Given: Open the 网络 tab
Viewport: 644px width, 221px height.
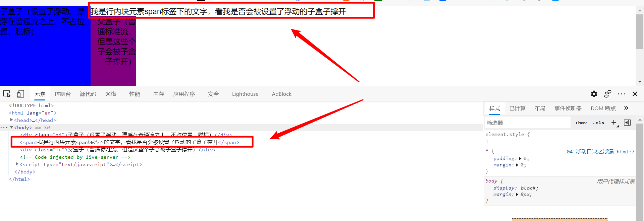Looking at the screenshot, I should pyautogui.click(x=111, y=94).
